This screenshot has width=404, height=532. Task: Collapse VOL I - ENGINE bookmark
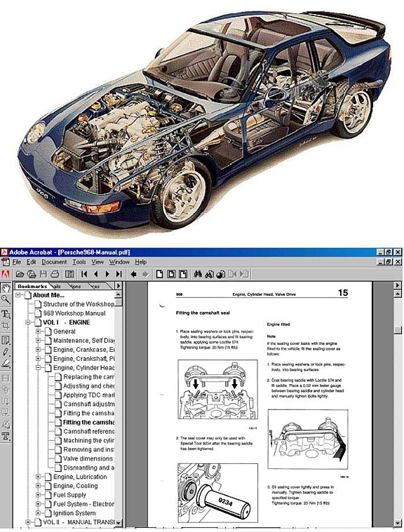point(28,322)
